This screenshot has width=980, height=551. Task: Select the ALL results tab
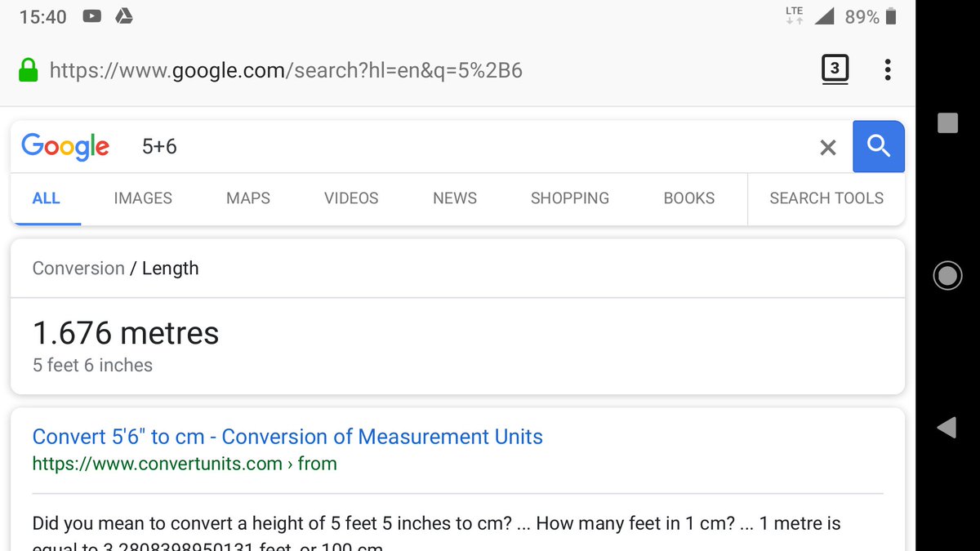46,198
